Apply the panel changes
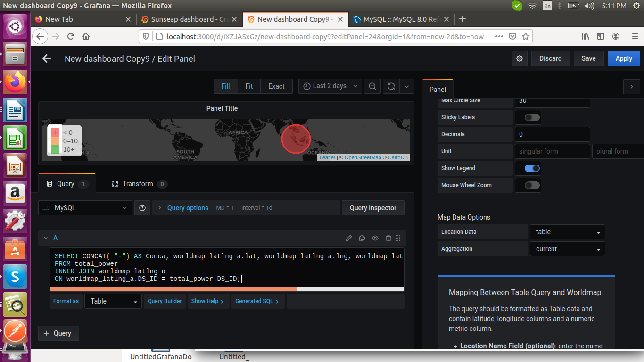Viewport: 644px width, 362px height. point(623,58)
